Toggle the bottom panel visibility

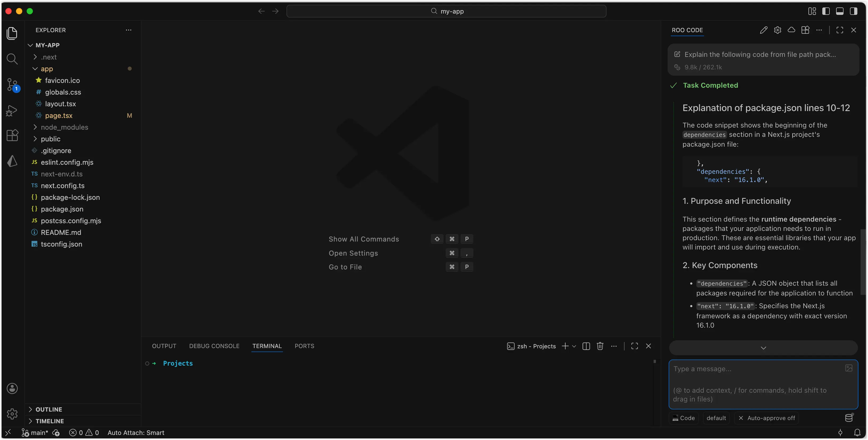[840, 11]
